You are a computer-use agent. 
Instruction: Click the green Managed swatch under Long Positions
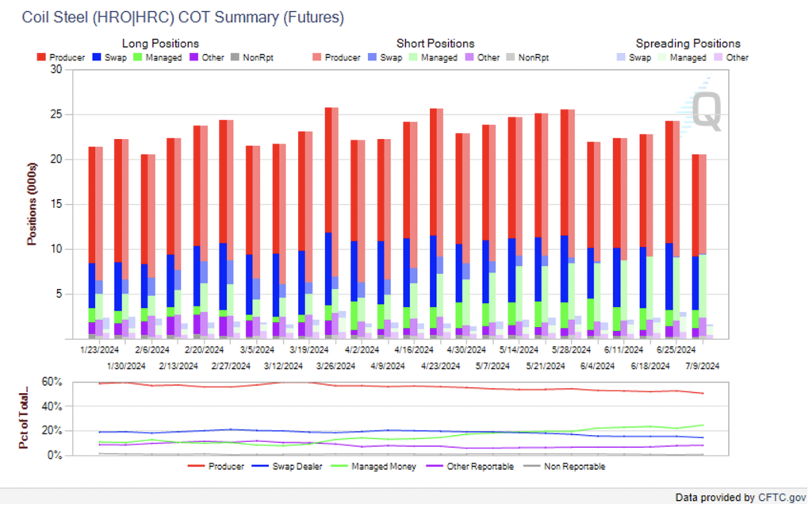click(138, 58)
